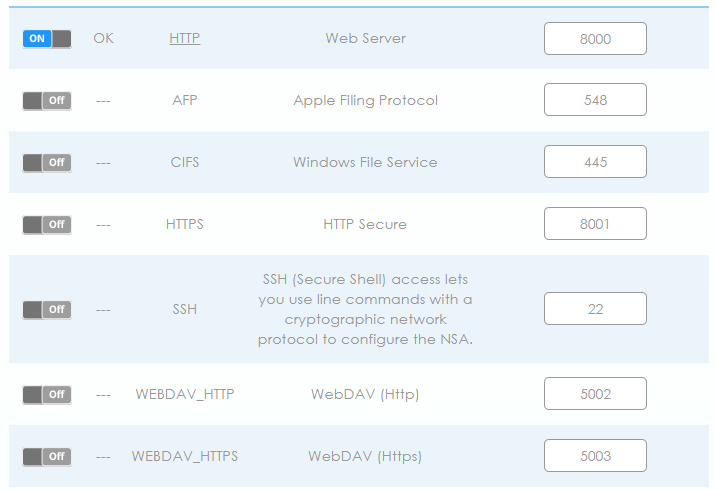Enable the HTTPS service toggle
This screenshot has width=716, height=490.
[47, 225]
